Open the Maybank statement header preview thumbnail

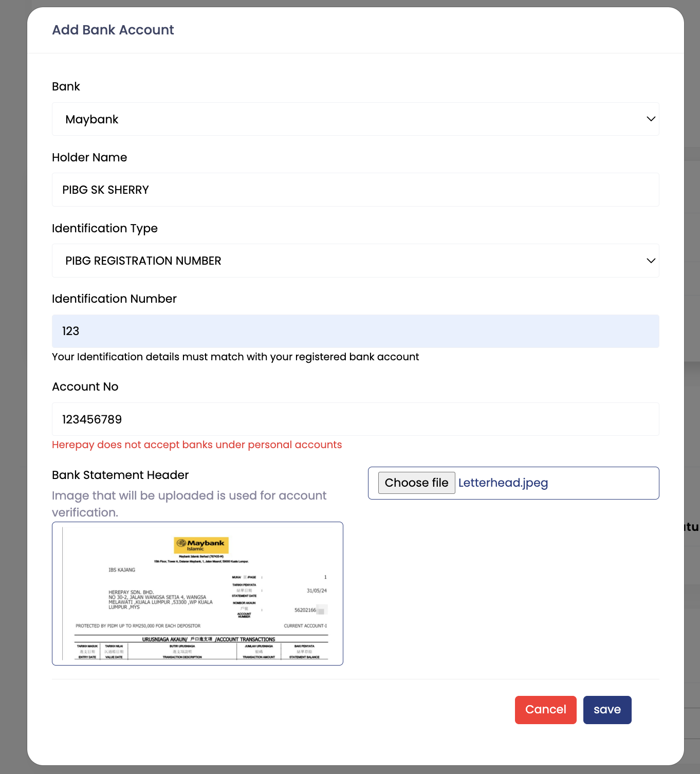coord(197,594)
